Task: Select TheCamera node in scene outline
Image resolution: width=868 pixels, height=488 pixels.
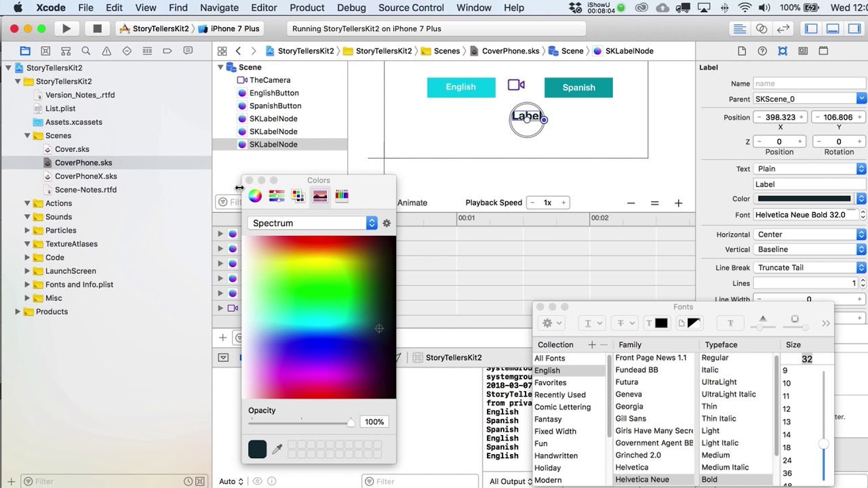Action: (x=270, y=80)
